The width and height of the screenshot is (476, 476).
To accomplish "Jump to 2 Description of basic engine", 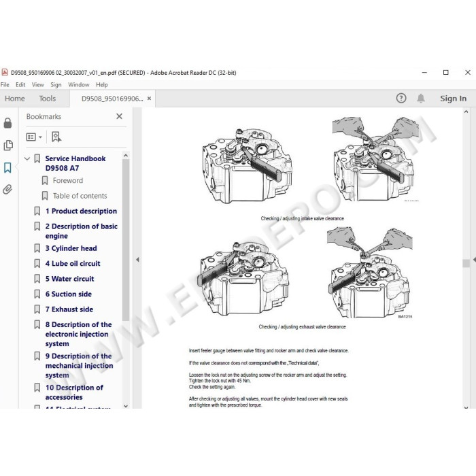I will (82, 231).
